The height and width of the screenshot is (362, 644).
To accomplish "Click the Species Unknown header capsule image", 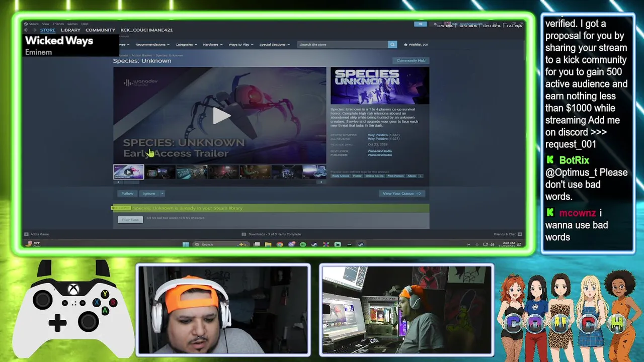I will pyautogui.click(x=380, y=86).
